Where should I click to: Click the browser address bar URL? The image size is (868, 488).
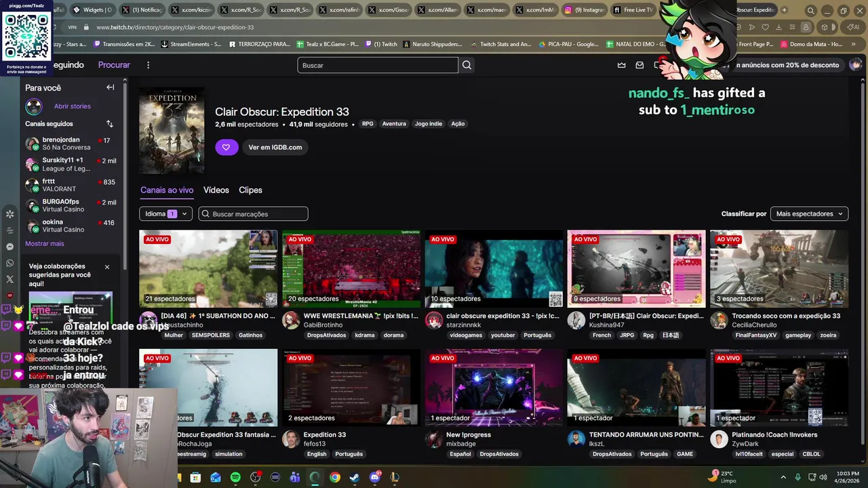point(175,27)
